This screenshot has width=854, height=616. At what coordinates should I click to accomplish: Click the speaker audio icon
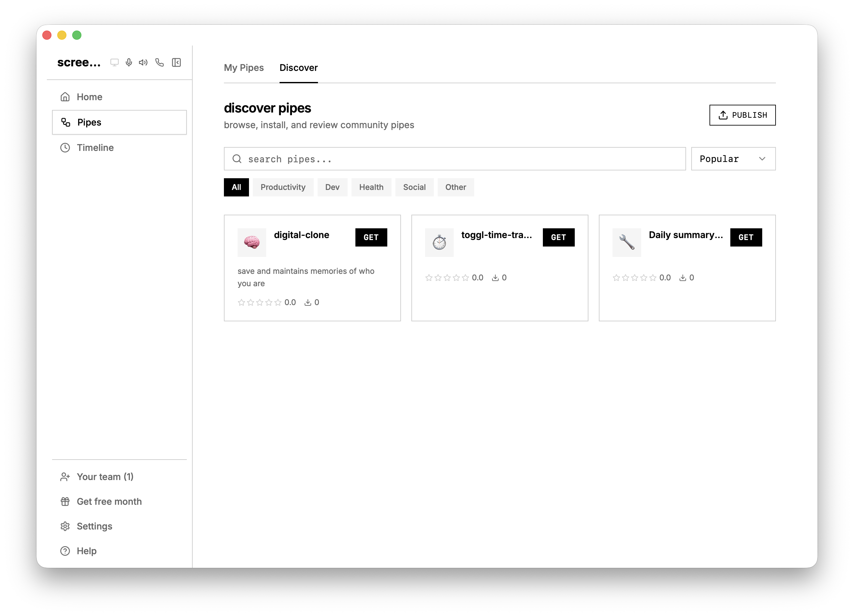click(143, 62)
